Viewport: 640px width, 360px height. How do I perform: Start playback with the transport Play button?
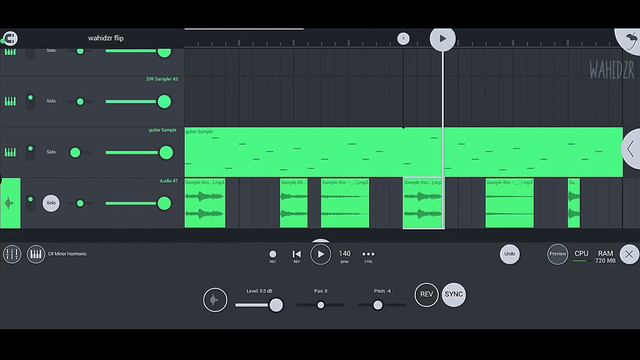pos(320,254)
